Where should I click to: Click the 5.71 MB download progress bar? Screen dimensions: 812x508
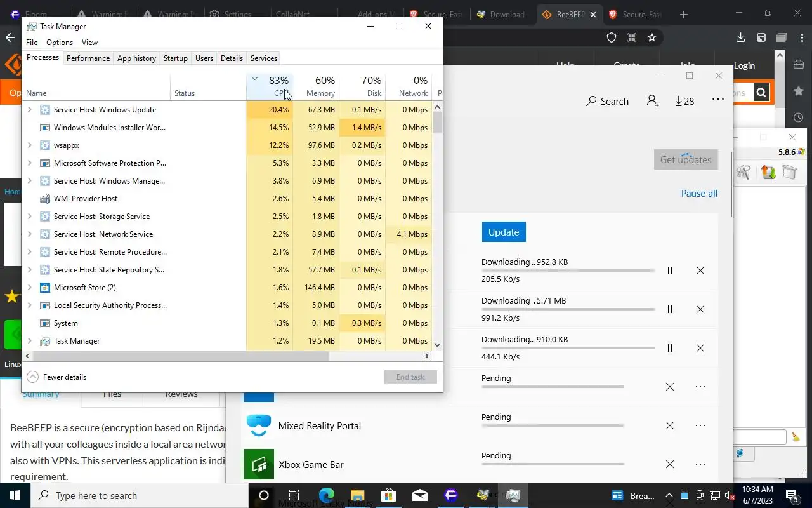[x=568, y=309]
